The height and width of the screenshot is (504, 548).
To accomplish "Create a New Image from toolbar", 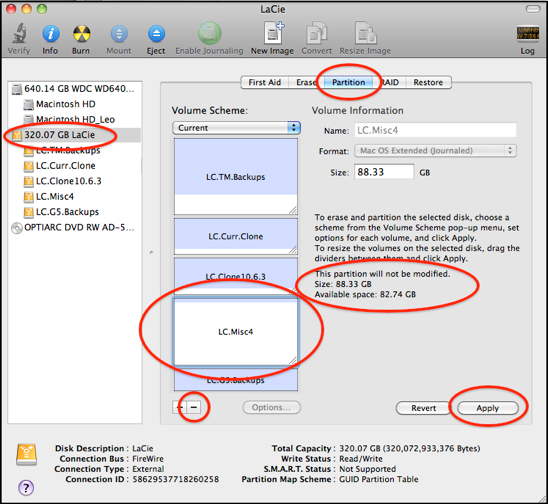I will (x=273, y=33).
